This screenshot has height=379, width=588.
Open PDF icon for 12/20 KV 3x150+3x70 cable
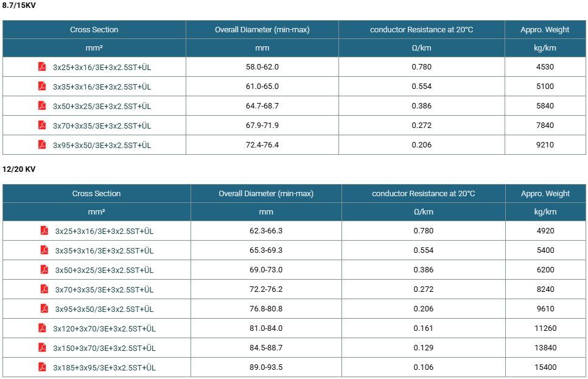point(42,347)
